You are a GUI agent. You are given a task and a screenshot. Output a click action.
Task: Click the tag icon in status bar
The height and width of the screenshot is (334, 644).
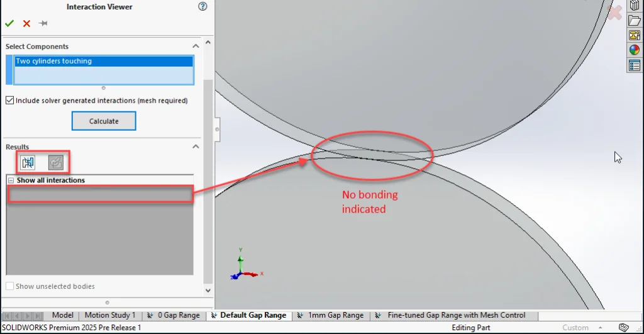(x=623, y=328)
